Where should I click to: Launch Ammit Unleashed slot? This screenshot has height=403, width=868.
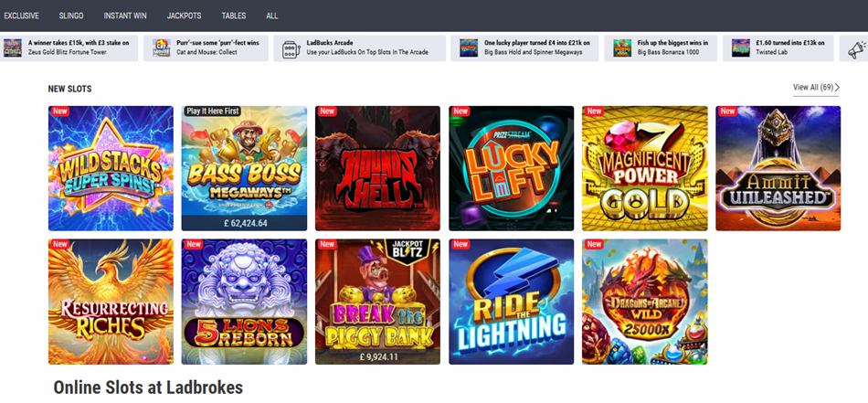coord(778,168)
